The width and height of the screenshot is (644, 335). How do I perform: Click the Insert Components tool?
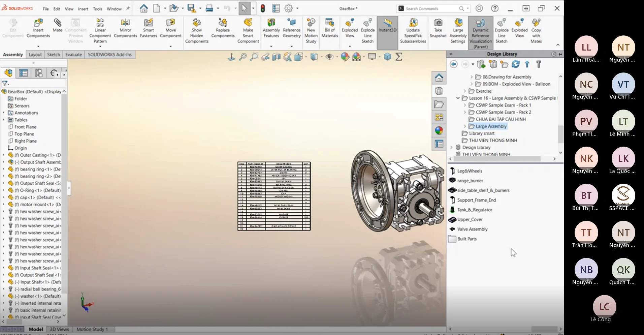point(38,28)
